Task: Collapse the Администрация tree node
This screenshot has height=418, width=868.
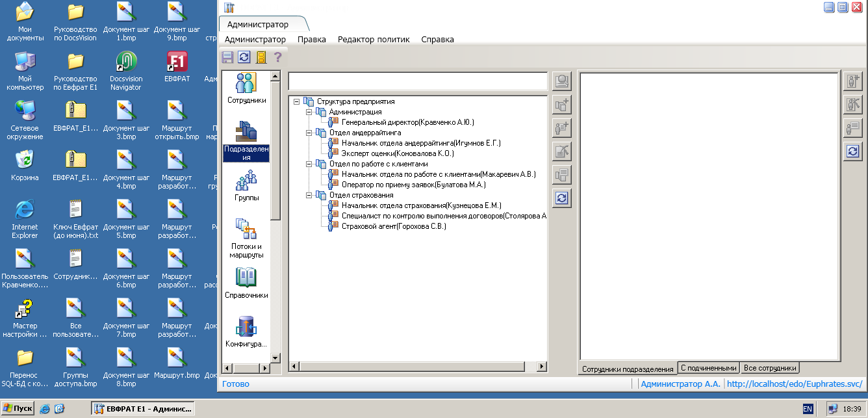Action: click(309, 112)
